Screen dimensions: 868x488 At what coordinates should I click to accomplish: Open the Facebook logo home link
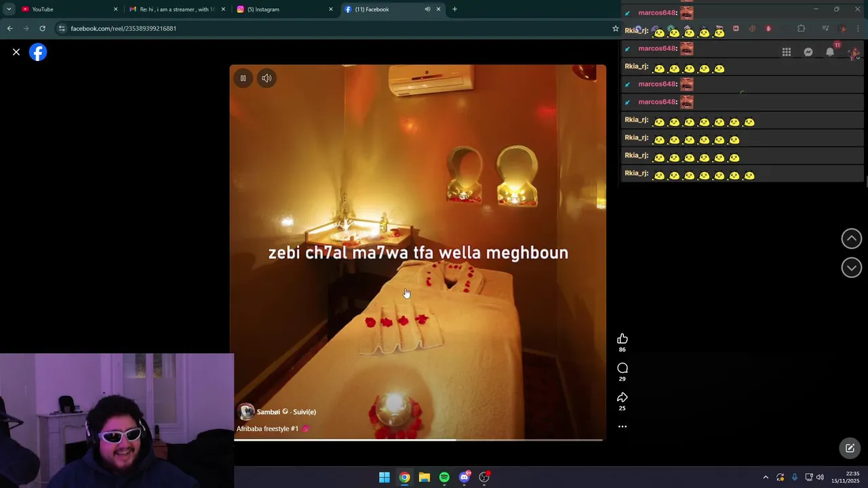38,52
